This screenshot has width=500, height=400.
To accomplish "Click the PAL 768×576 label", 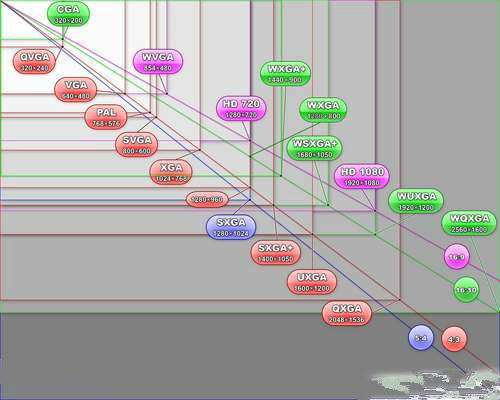I will (x=106, y=117).
